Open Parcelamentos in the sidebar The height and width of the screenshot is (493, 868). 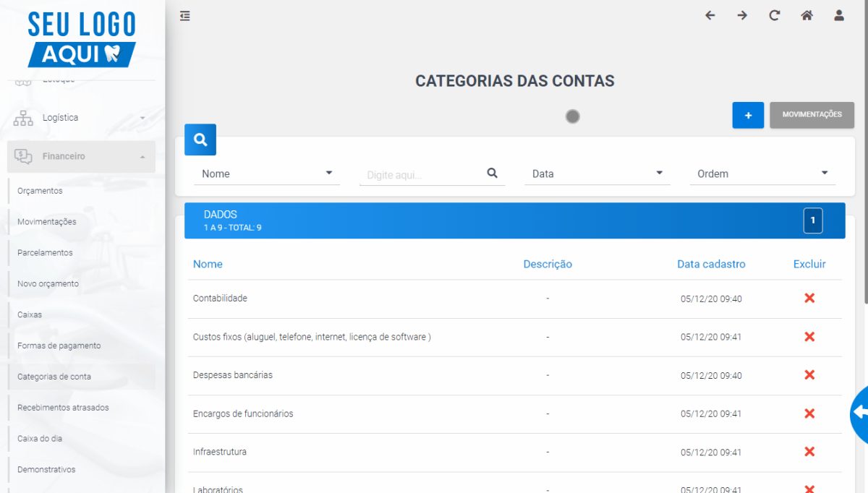(45, 253)
